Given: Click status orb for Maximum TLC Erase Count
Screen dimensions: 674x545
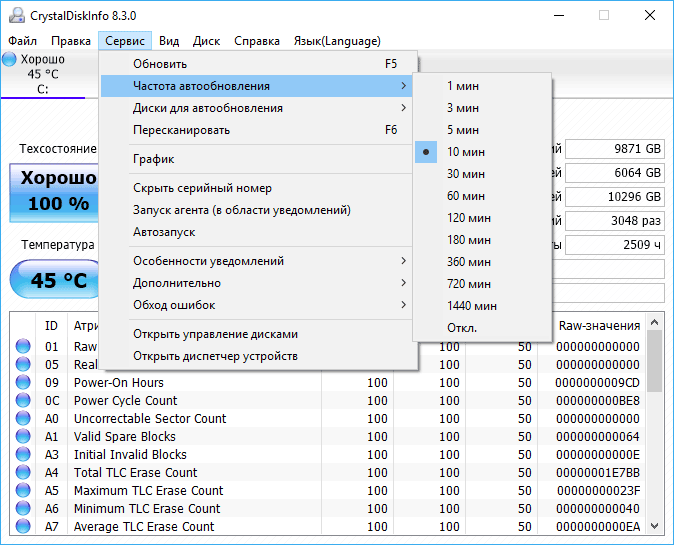Looking at the screenshot, I should (x=23, y=491).
